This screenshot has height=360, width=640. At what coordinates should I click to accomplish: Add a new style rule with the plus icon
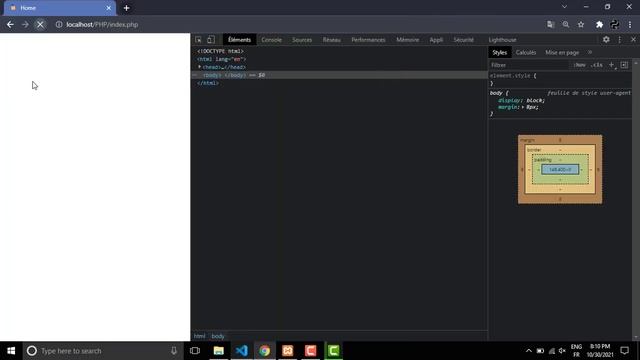[x=611, y=65]
